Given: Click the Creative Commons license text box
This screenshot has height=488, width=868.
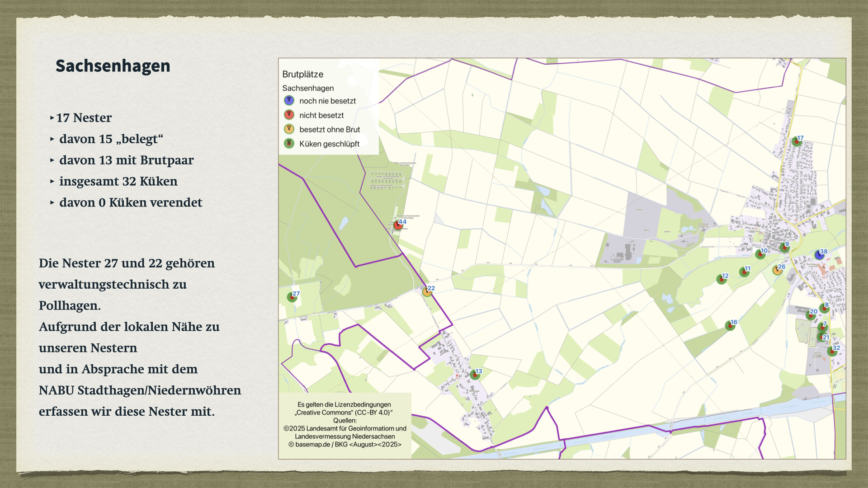Looking at the screenshot, I should point(344,424).
